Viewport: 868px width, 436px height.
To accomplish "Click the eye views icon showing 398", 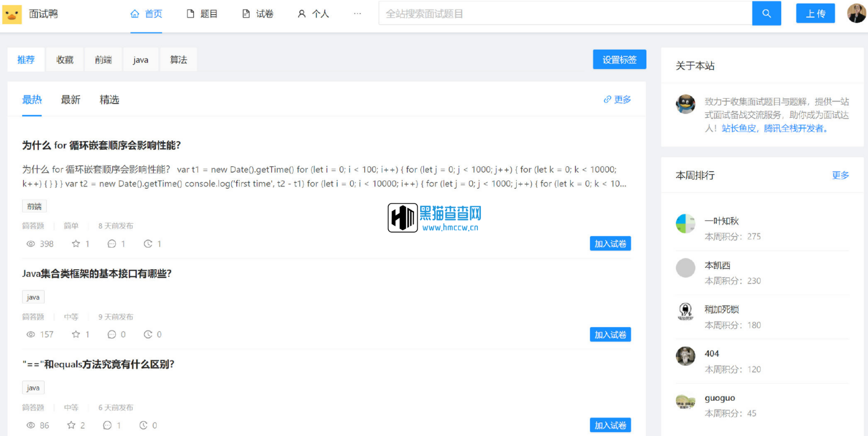I will (x=30, y=244).
